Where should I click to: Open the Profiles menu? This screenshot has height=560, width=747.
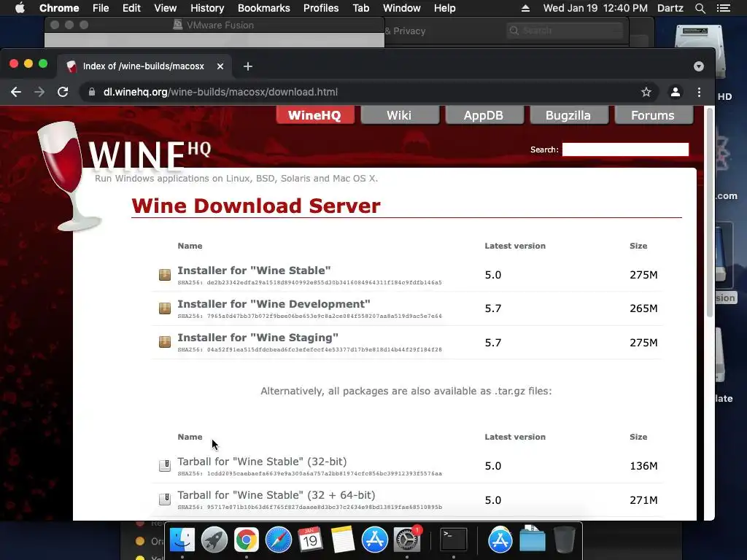[321, 8]
